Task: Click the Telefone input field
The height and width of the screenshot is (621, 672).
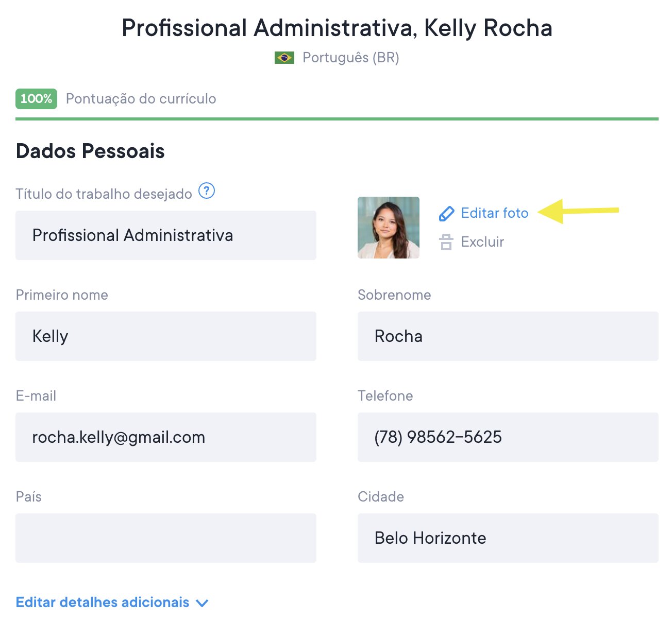Action: (508, 437)
